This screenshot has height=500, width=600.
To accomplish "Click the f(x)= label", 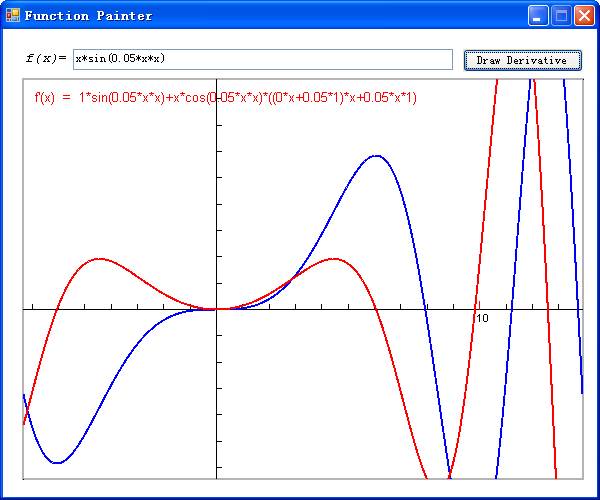I will coord(46,58).
